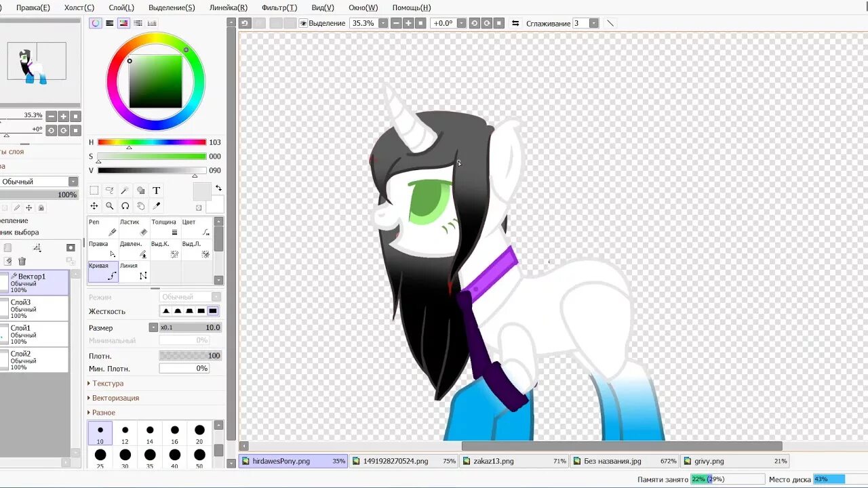Open the Правка menu
868x488 pixels.
pyautogui.click(x=33, y=7)
